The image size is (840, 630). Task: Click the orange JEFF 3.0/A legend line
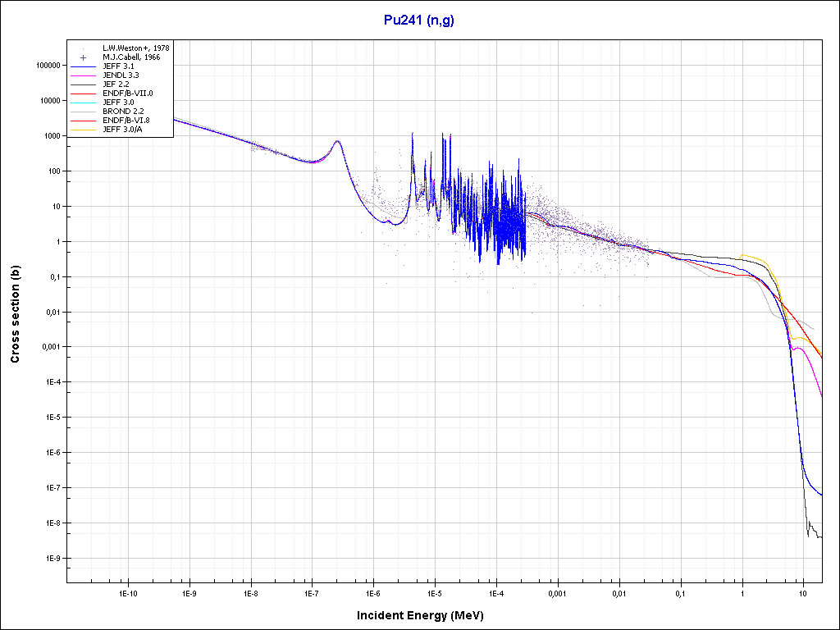[x=84, y=130]
